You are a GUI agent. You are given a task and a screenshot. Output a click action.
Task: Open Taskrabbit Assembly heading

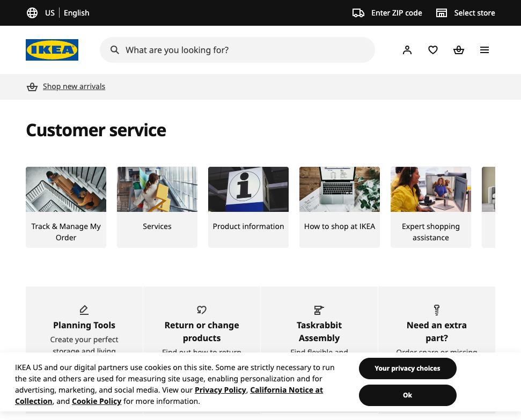coord(319,331)
